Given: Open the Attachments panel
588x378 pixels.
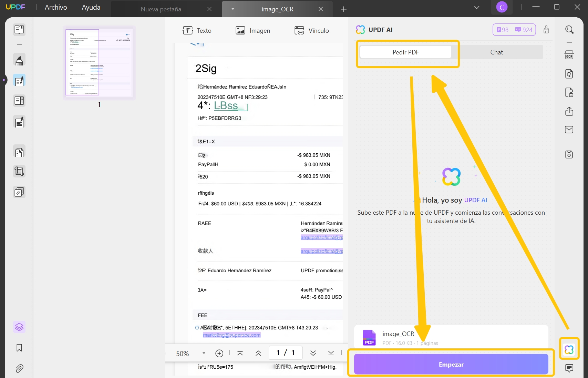Looking at the screenshot, I should click(x=19, y=368).
